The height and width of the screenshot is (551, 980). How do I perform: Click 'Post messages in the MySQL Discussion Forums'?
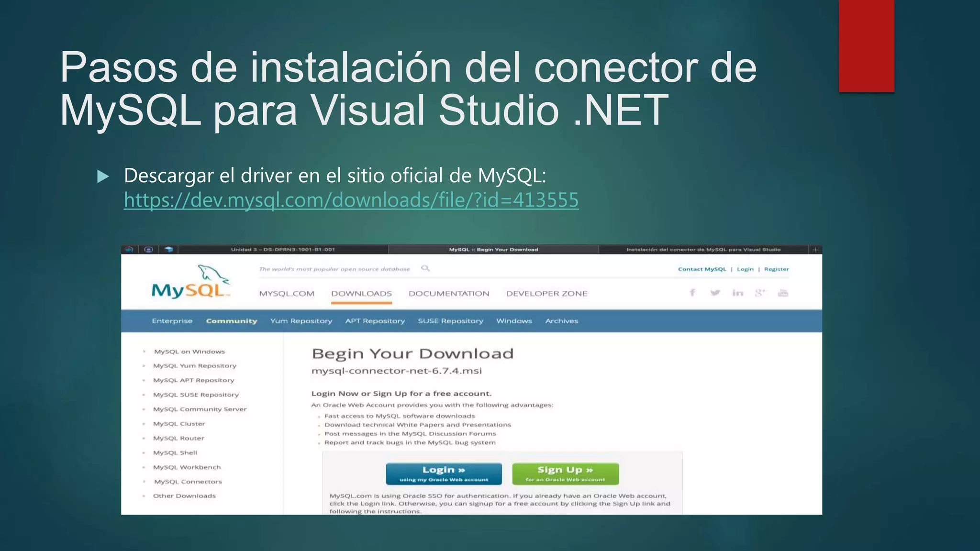[x=410, y=434]
